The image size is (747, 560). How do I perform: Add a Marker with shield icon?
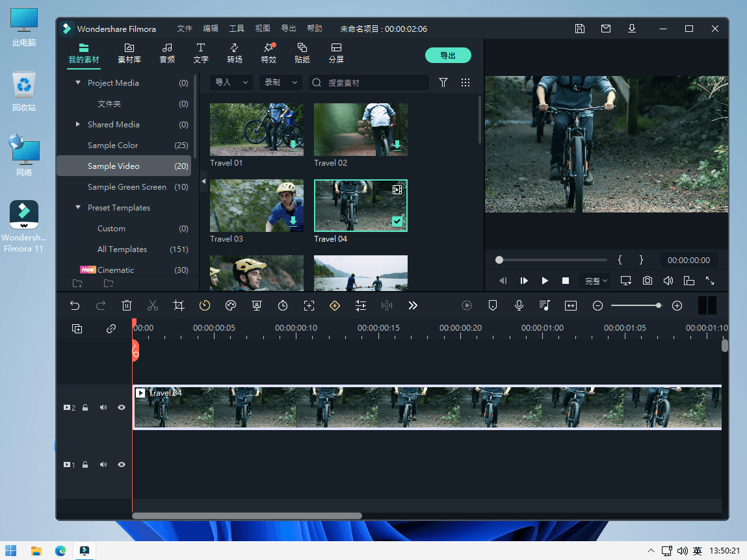[493, 306]
